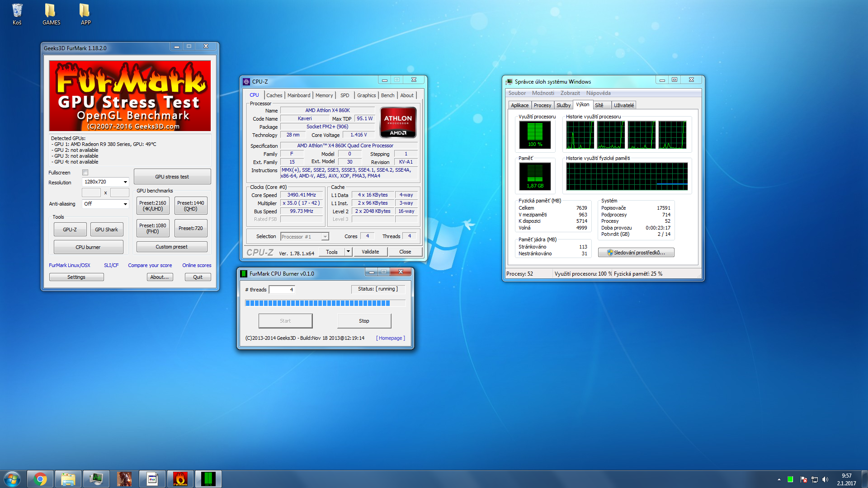Open the GAMES desktop folder
This screenshot has height=488, width=868.
(x=51, y=14)
